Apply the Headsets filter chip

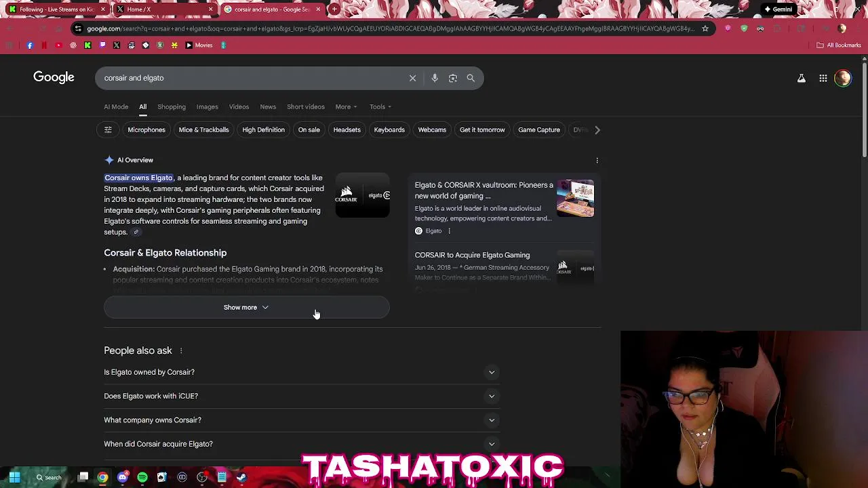coord(347,129)
